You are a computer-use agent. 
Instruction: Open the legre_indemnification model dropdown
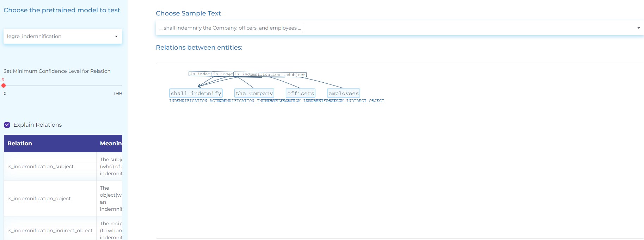click(63, 36)
